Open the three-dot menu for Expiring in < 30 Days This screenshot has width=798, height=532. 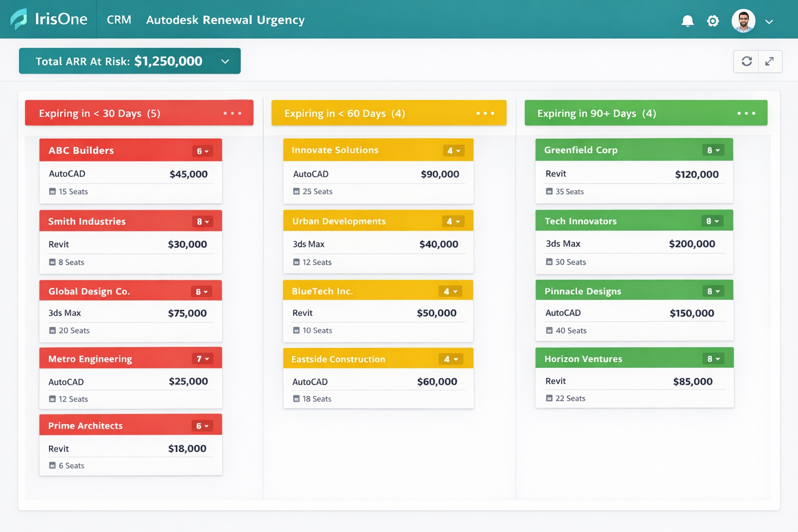coord(232,113)
